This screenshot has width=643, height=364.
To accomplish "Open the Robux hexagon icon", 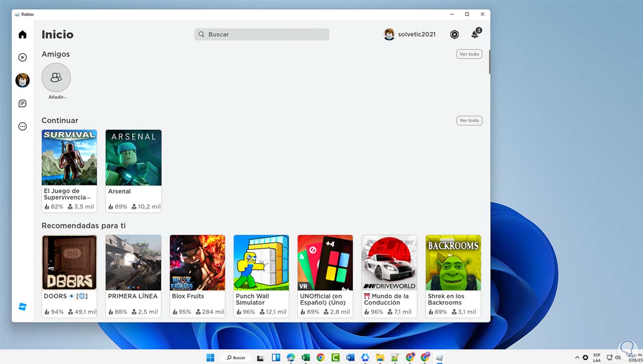I will pyautogui.click(x=454, y=35).
